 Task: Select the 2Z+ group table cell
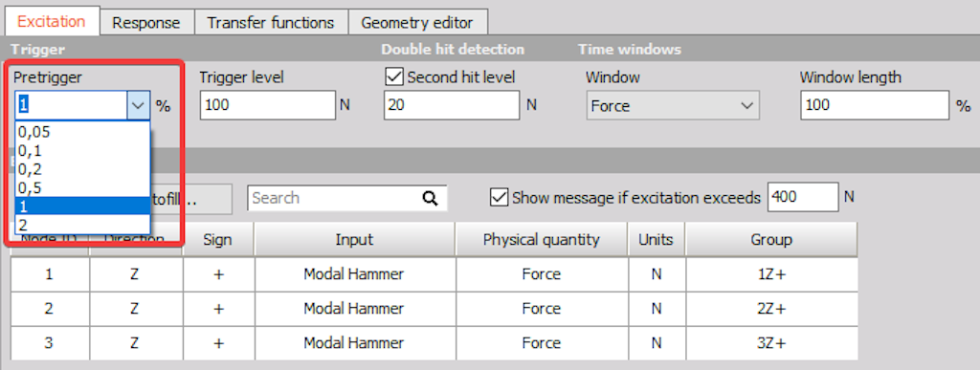pos(771,308)
